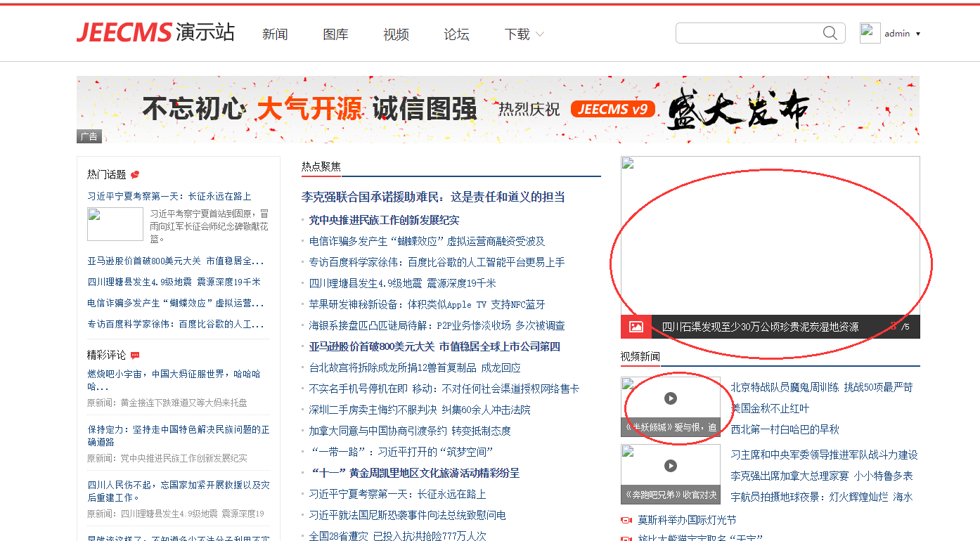Click the picture icon on slideshow caption
980x541 pixels.
[636, 327]
